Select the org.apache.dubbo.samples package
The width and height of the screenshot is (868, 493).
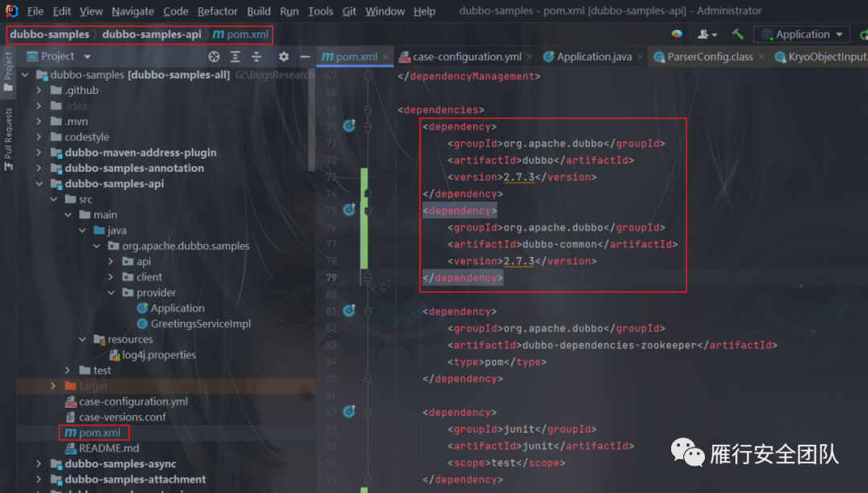click(186, 246)
